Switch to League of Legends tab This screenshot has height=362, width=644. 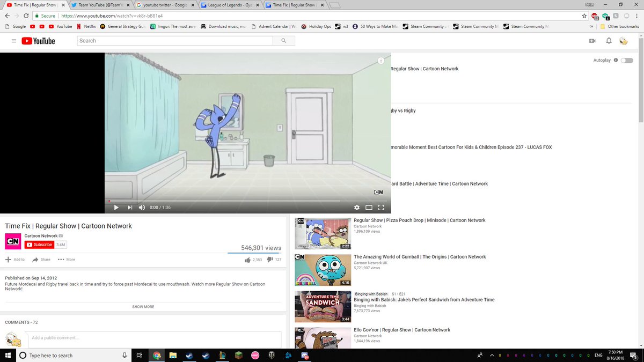coord(229,5)
